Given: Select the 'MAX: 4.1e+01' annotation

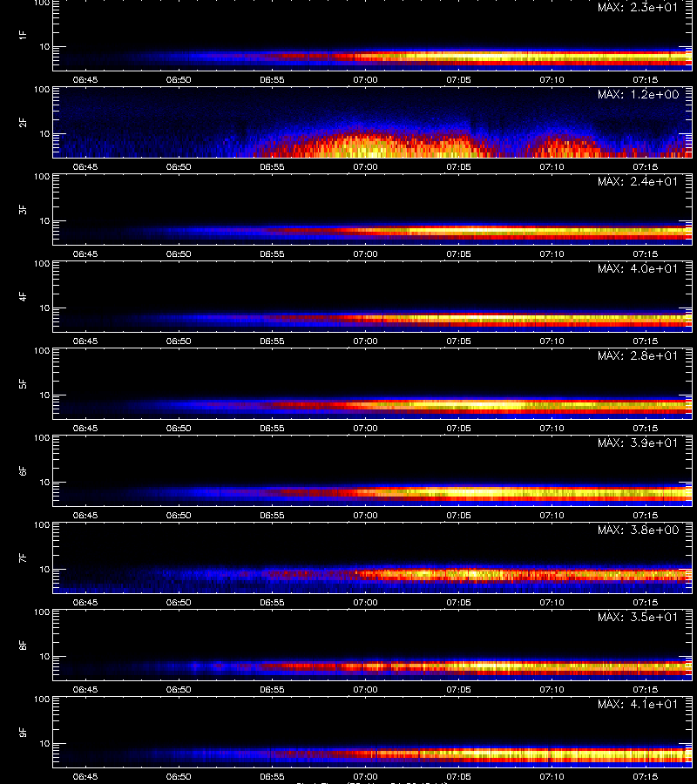Looking at the screenshot, I should pyautogui.click(x=638, y=704).
